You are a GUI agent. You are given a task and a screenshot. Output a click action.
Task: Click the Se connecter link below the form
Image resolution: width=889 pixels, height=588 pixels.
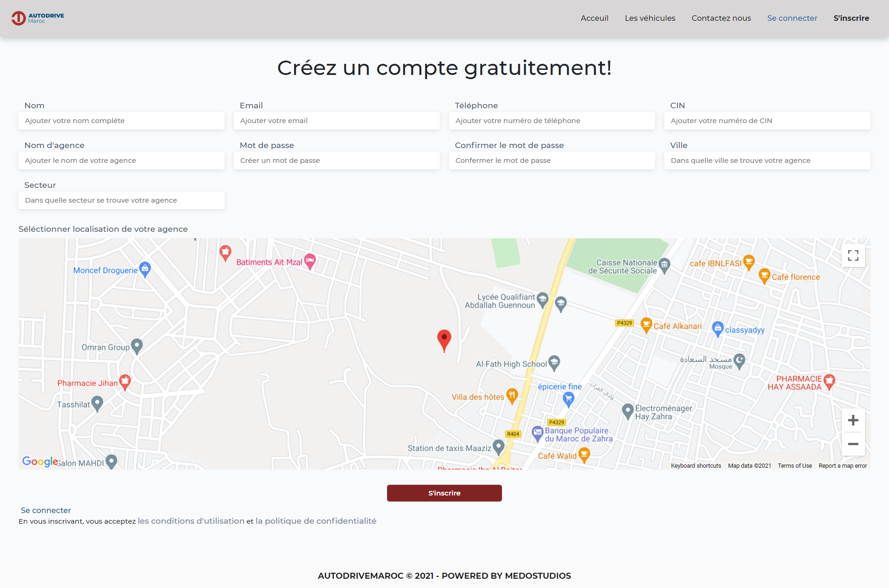coord(46,510)
